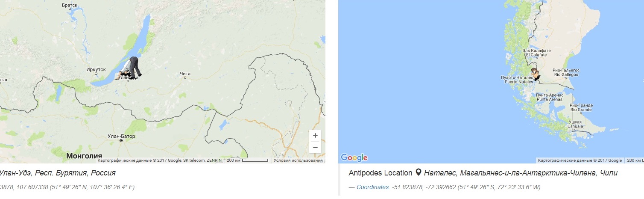Click the Улан-Удэ, Респ. Бурятия address text
Screen dimensions: 644x199
(x=58, y=173)
